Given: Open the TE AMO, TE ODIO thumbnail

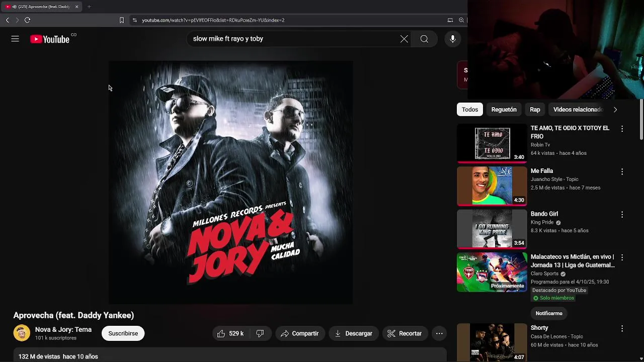Looking at the screenshot, I should click(x=492, y=143).
